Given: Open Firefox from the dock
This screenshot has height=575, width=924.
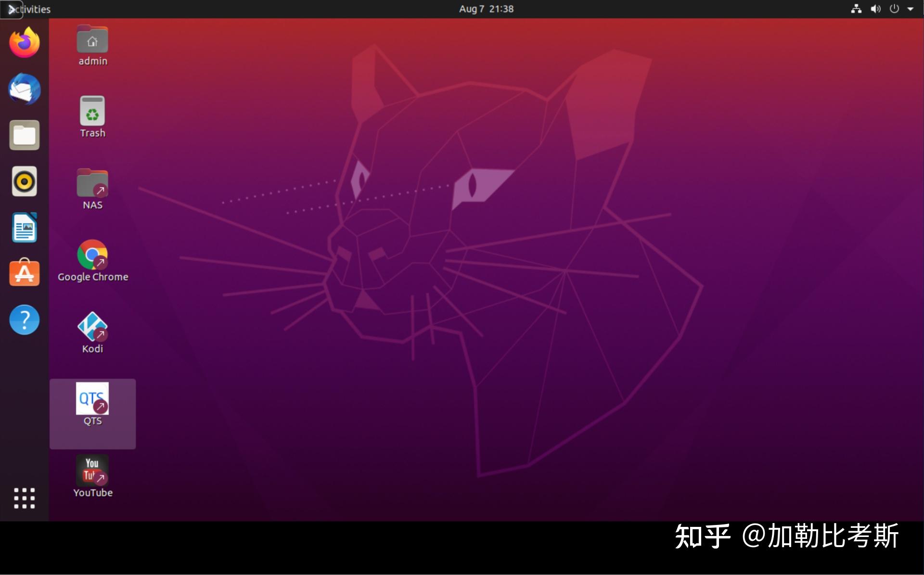Looking at the screenshot, I should 24,42.
